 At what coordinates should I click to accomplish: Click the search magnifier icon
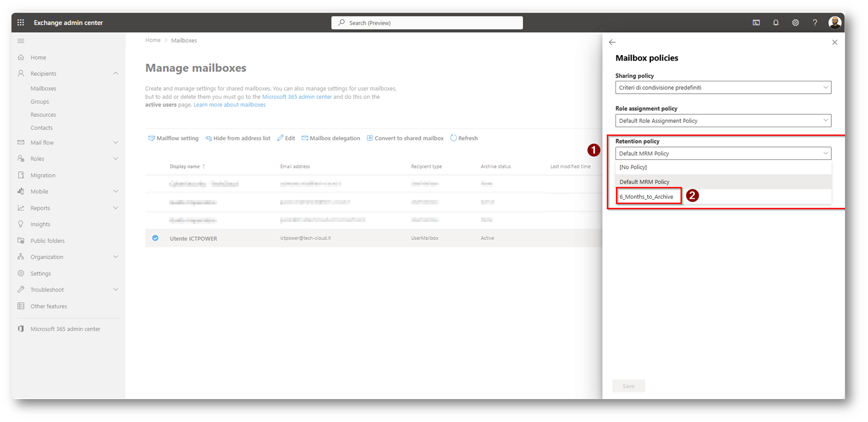(x=342, y=22)
